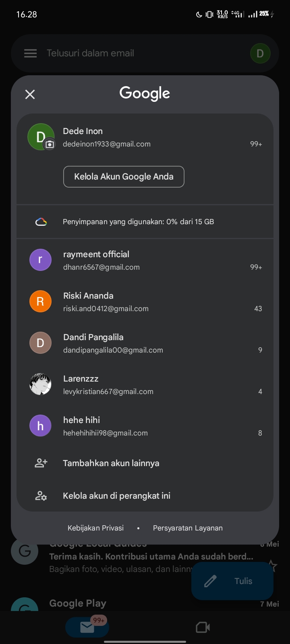Viewport: 290px width, 644px height.
Task: Switch to the Meet video camera tab
Action: coord(203,627)
